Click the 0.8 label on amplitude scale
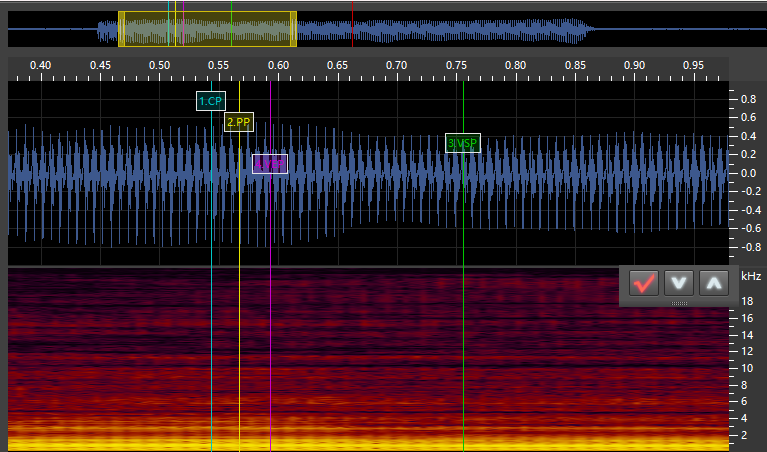 click(746, 98)
